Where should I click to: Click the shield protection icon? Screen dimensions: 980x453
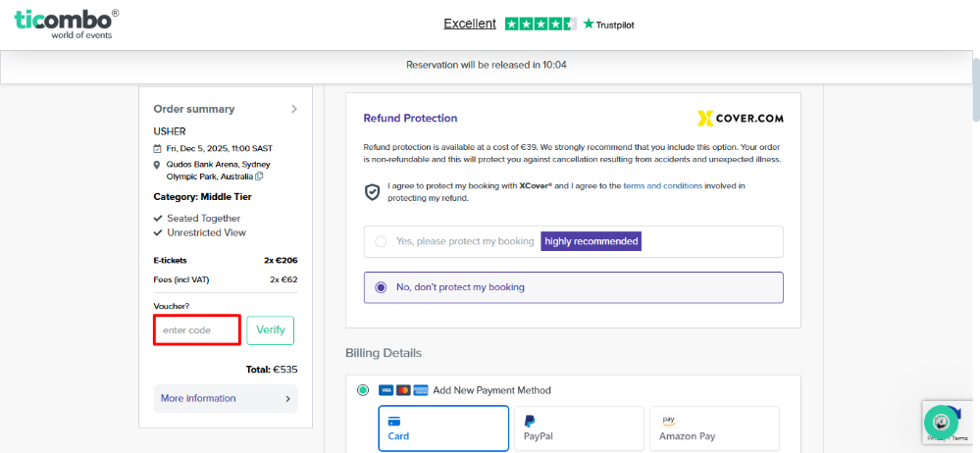click(x=372, y=192)
